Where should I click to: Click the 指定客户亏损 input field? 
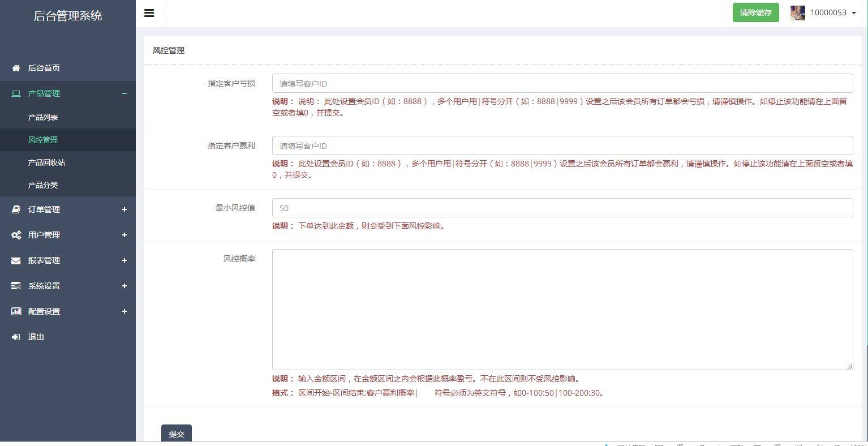click(562, 83)
